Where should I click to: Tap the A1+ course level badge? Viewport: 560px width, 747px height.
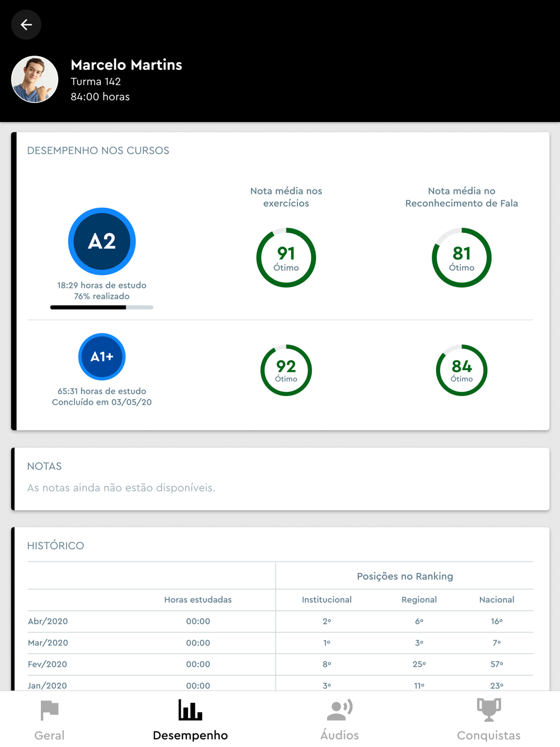tap(102, 357)
